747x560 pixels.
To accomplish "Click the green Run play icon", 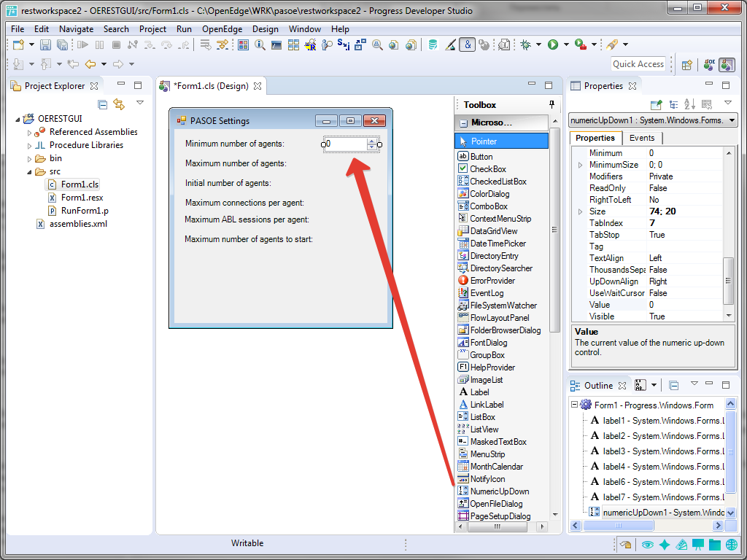I will (553, 44).
